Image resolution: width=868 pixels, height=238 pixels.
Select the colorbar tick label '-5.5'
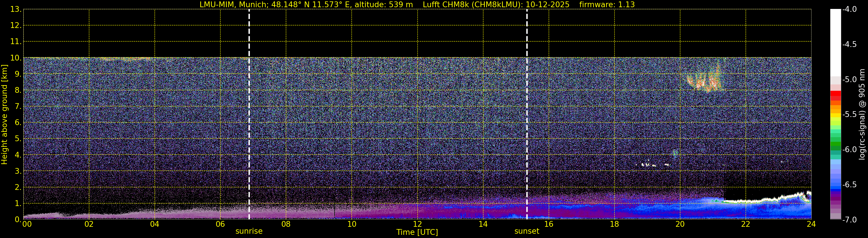click(x=849, y=114)
